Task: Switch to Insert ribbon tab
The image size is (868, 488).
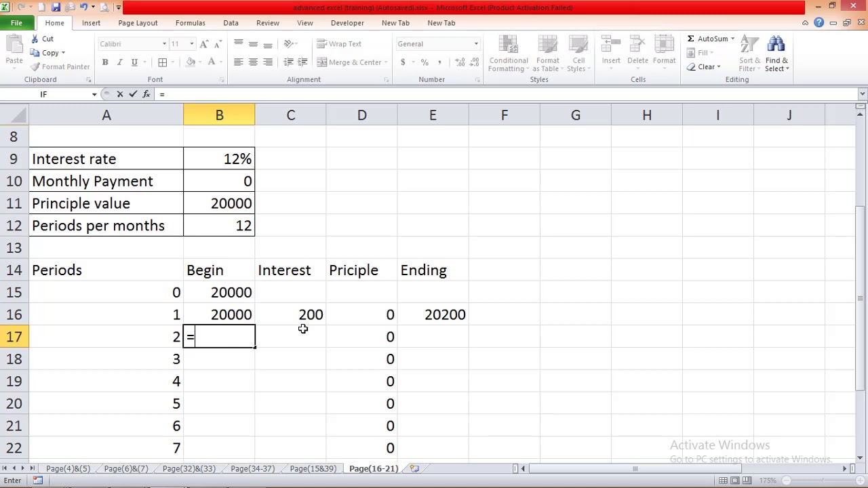Action: (91, 23)
